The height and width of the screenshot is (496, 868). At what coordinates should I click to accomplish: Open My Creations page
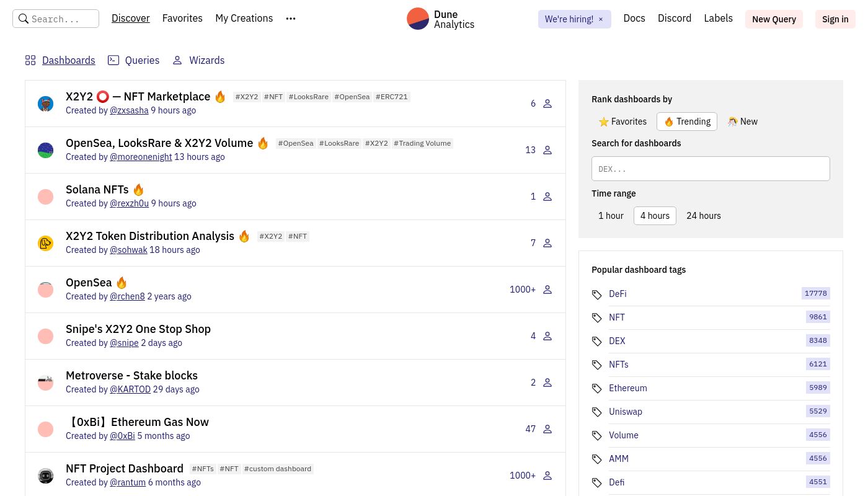244,19
